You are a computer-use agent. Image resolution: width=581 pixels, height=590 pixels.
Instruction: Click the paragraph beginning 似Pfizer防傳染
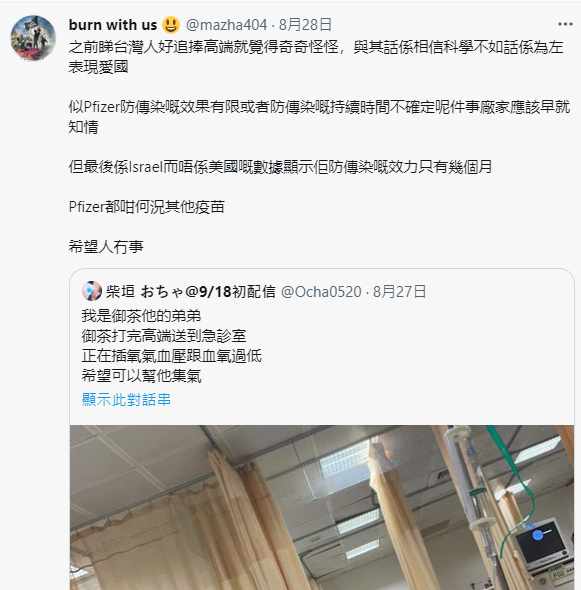point(319,117)
